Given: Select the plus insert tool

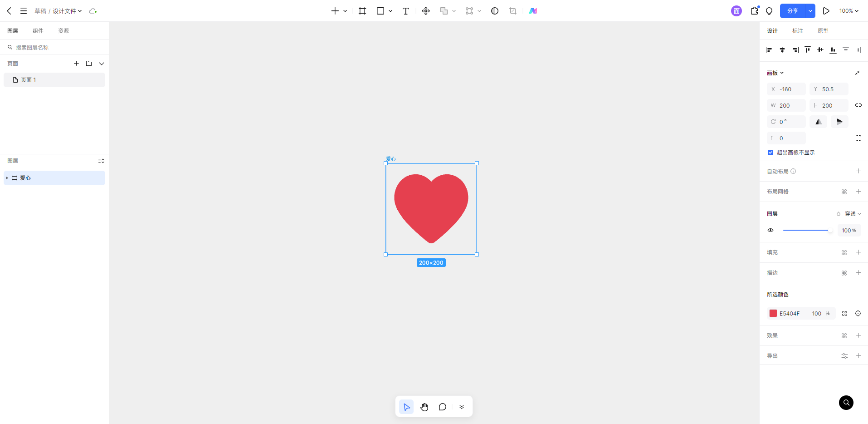Looking at the screenshot, I should [x=335, y=11].
